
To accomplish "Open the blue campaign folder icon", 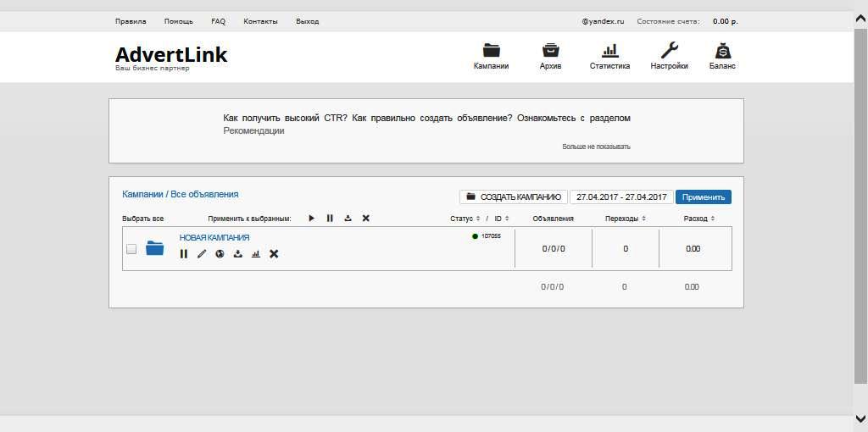I will 155,248.
